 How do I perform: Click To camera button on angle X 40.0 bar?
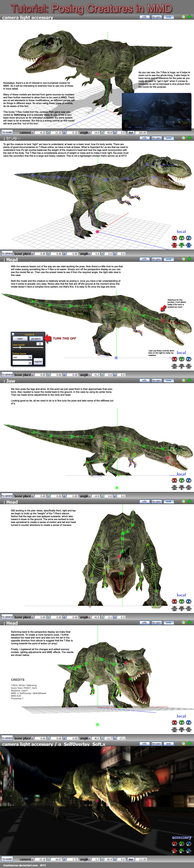pyautogui.click(x=7, y=738)
